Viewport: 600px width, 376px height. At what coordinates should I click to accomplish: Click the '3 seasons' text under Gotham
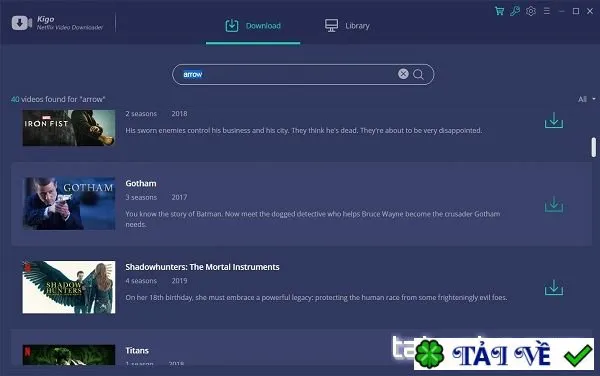click(x=141, y=197)
